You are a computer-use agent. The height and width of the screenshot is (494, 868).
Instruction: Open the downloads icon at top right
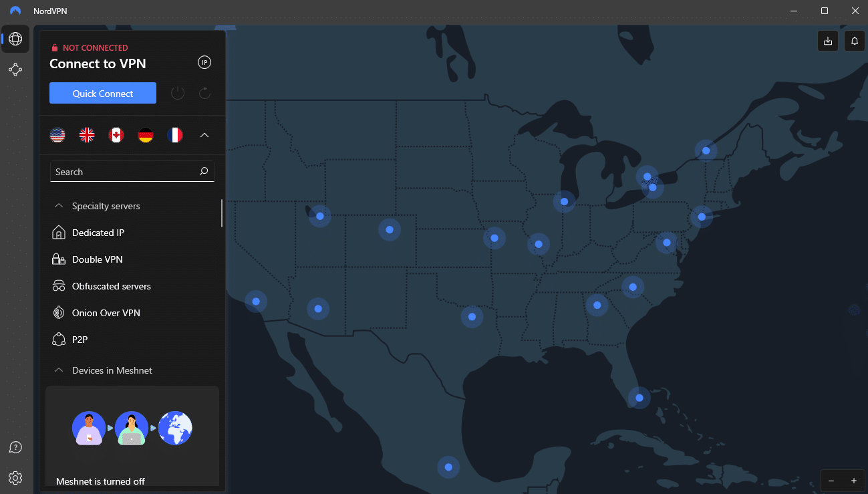tap(828, 41)
